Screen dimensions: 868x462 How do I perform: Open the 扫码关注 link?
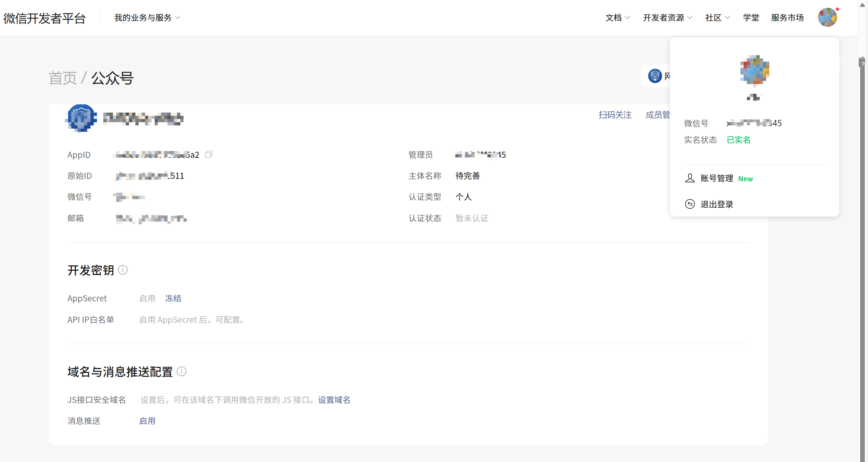coord(615,115)
